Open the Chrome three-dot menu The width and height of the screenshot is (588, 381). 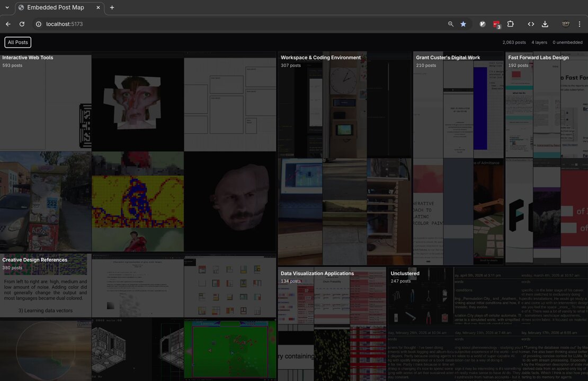coord(580,24)
